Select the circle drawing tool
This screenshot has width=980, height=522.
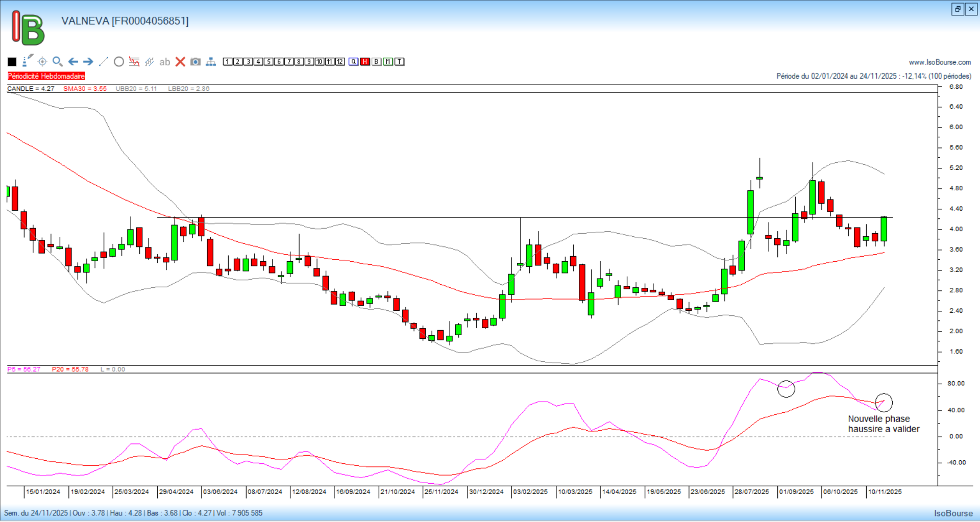pyautogui.click(x=119, y=62)
